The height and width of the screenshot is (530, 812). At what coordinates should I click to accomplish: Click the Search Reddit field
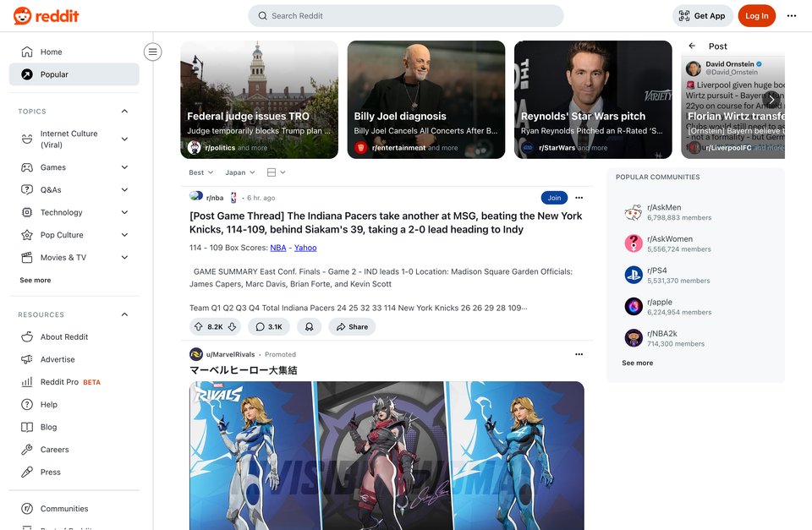[x=405, y=16]
